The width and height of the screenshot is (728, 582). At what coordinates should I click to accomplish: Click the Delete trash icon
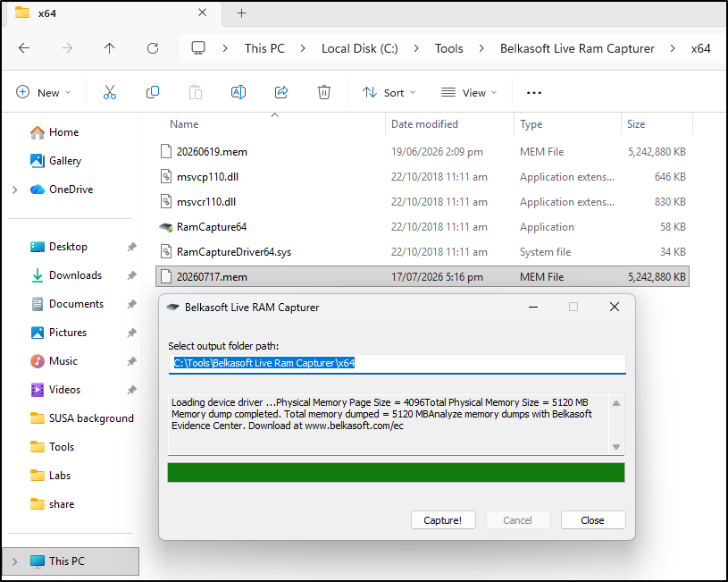click(324, 92)
